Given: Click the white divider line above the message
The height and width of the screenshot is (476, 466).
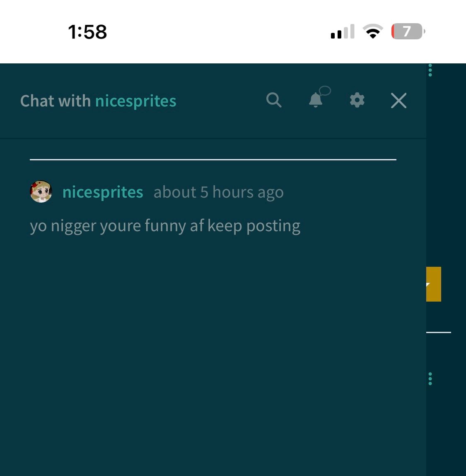Looking at the screenshot, I should [213, 159].
